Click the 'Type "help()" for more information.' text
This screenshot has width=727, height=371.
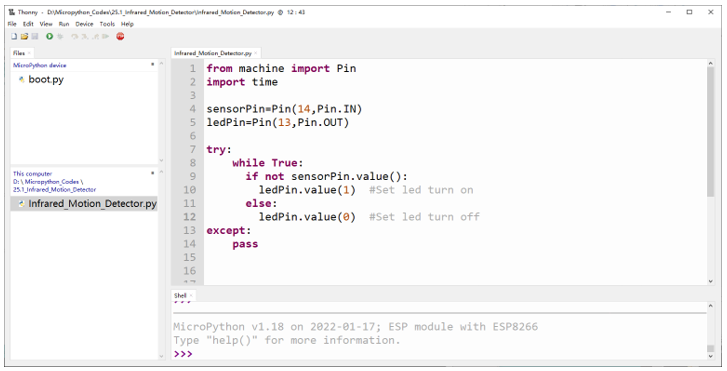[287, 340]
